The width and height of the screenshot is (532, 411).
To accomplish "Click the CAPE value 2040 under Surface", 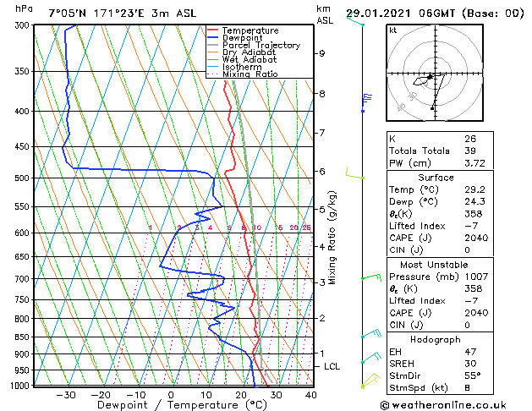I will tap(476, 238).
